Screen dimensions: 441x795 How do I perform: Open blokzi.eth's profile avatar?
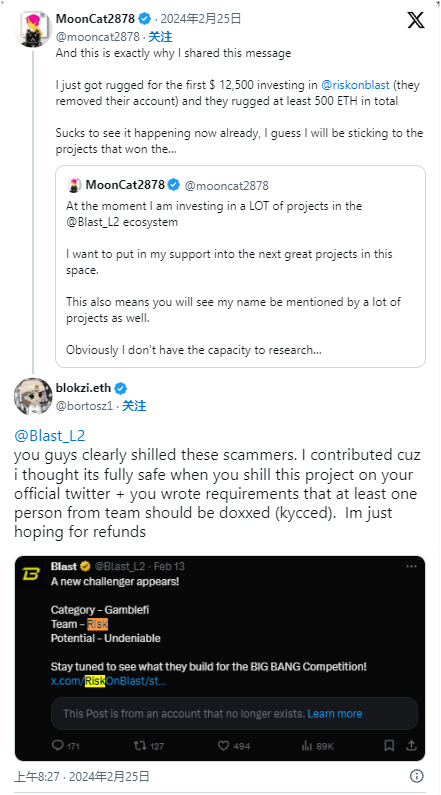coord(33,396)
